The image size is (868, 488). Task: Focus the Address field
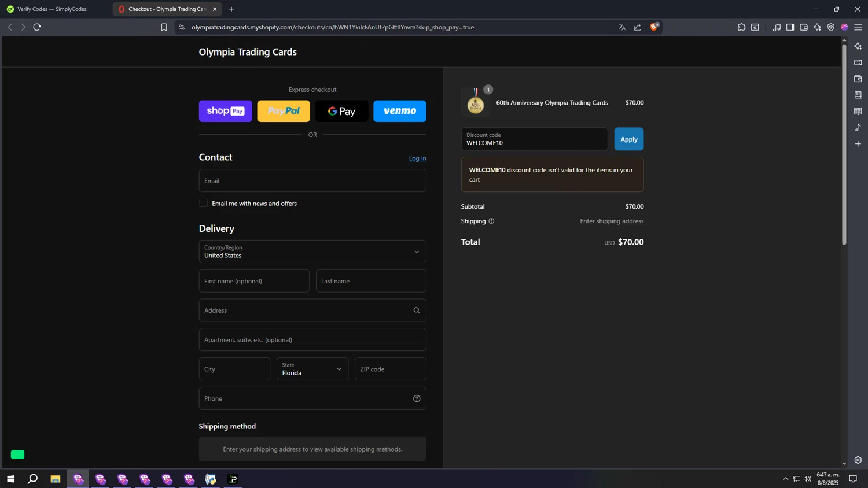[x=312, y=310]
